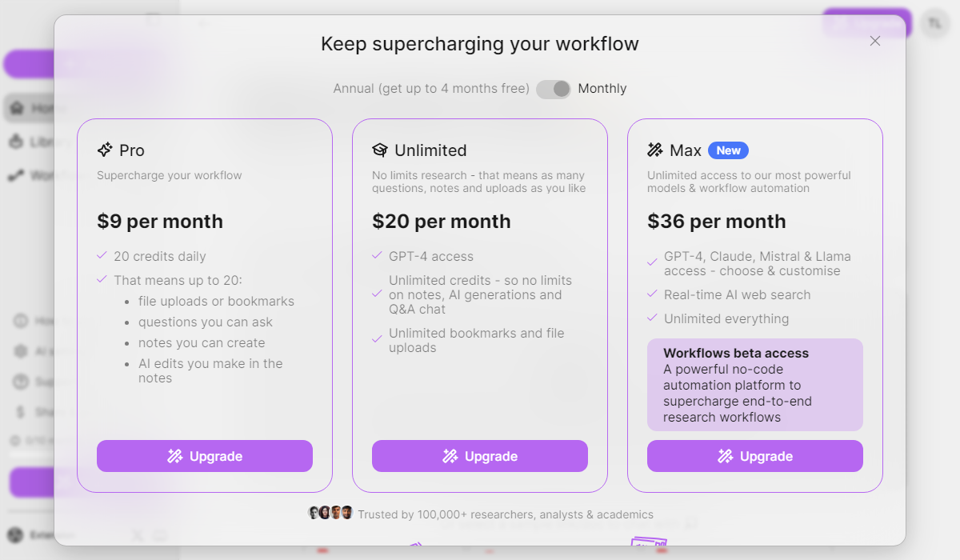Click the Max plan magic wand icon

655,150
